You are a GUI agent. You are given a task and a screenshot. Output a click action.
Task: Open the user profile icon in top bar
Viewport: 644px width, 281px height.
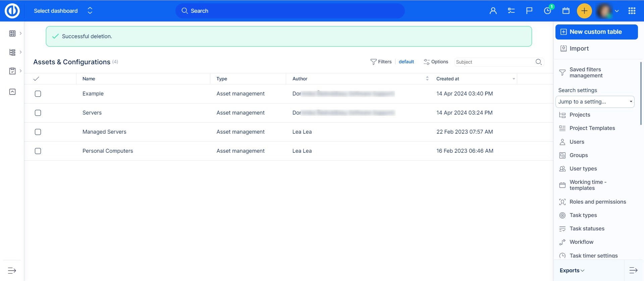coord(493,11)
